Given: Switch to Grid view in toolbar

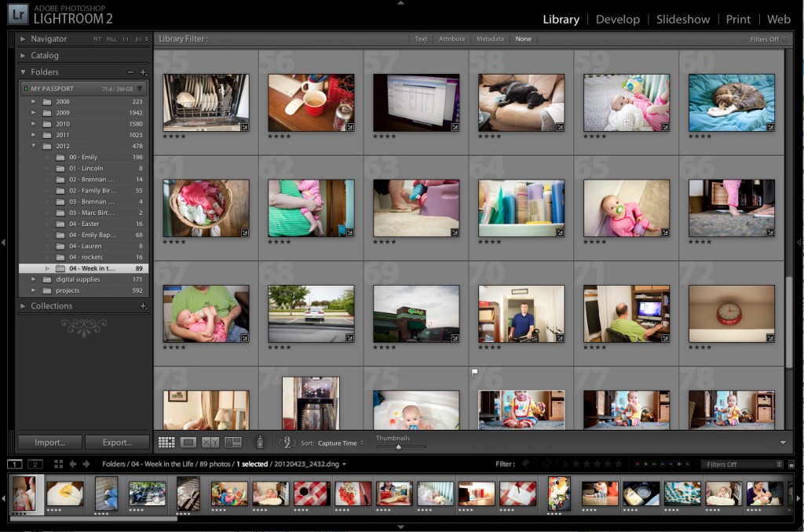Looking at the screenshot, I should tap(166, 443).
